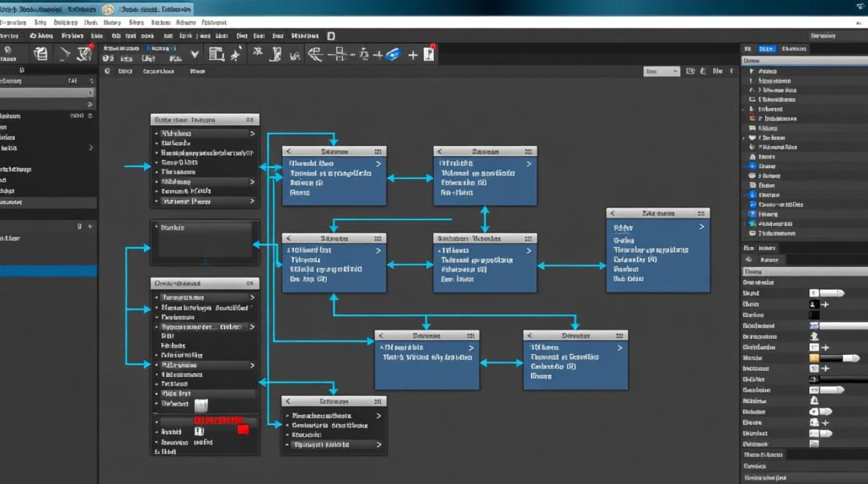Expand the first row of the top-left node
868x484 pixels.
coord(252,134)
